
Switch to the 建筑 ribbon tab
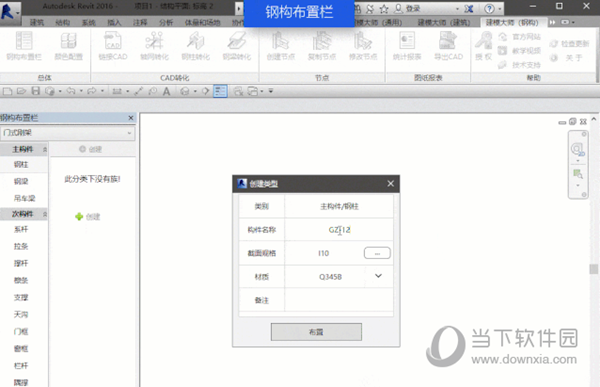pyautogui.click(x=37, y=23)
